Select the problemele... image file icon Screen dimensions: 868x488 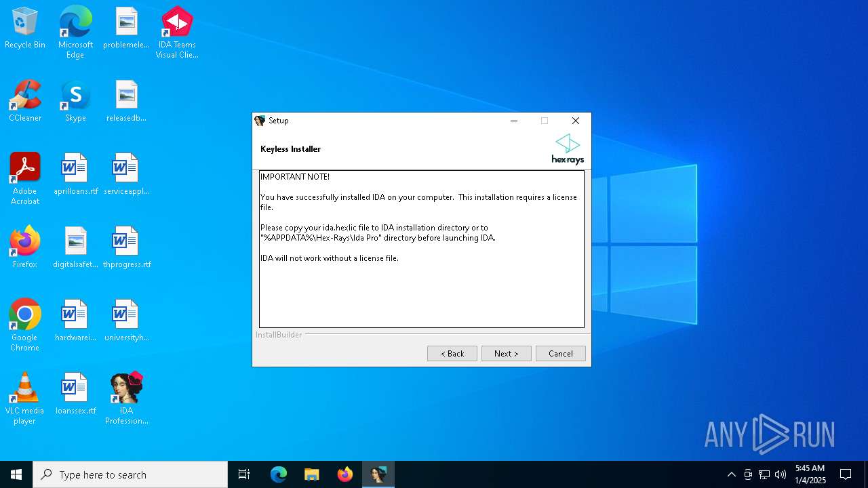[x=126, y=28]
